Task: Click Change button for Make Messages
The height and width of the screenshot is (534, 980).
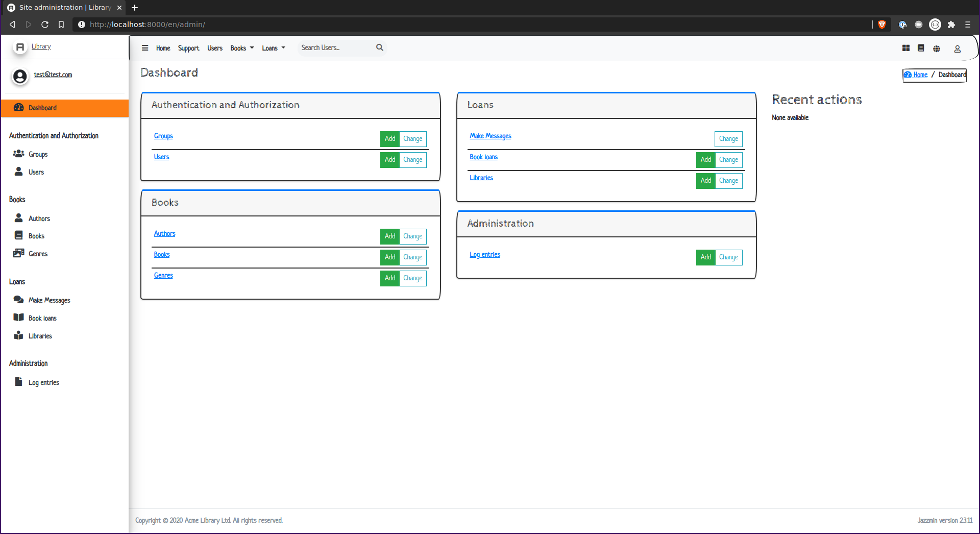Action: (728, 139)
